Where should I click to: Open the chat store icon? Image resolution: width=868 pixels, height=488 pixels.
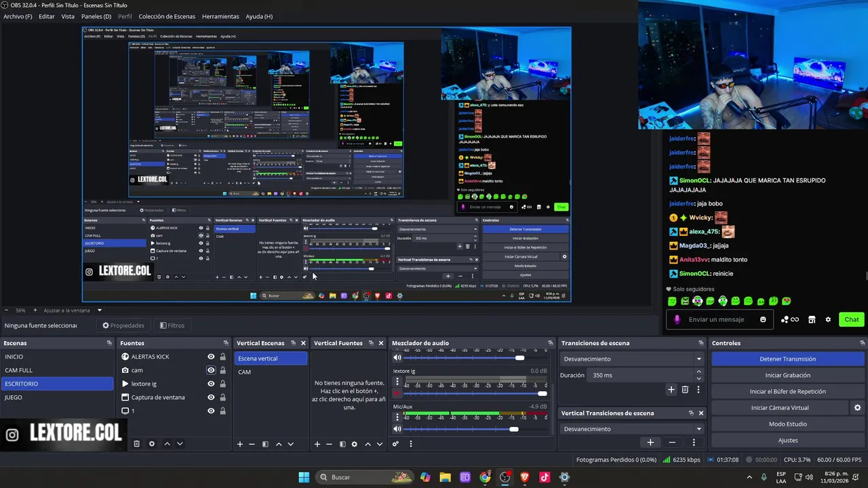pos(812,320)
